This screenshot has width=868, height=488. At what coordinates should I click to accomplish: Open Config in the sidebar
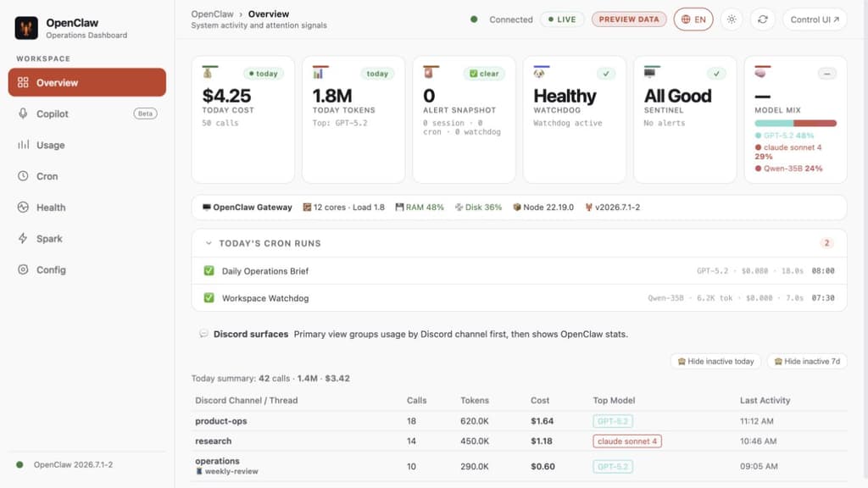pos(87,269)
